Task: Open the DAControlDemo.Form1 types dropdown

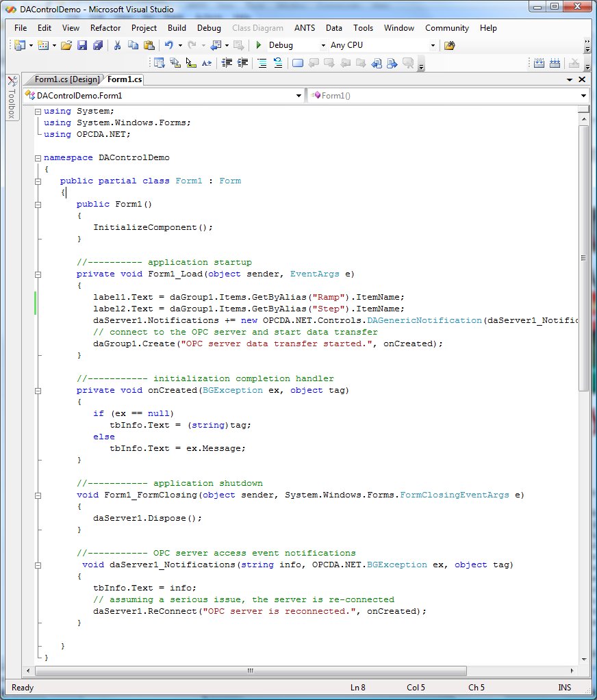Action: [298, 96]
